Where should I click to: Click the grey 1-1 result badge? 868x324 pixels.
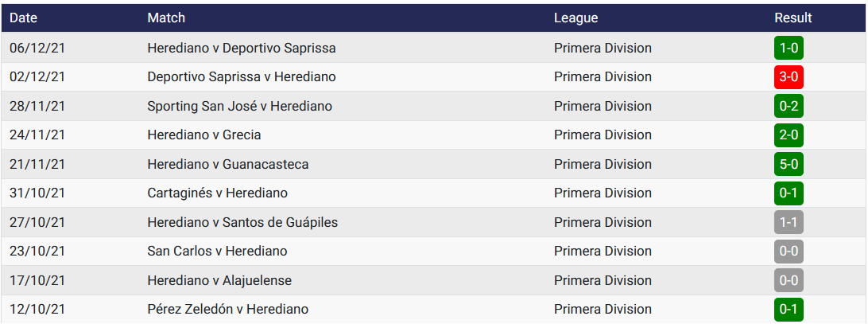point(789,222)
